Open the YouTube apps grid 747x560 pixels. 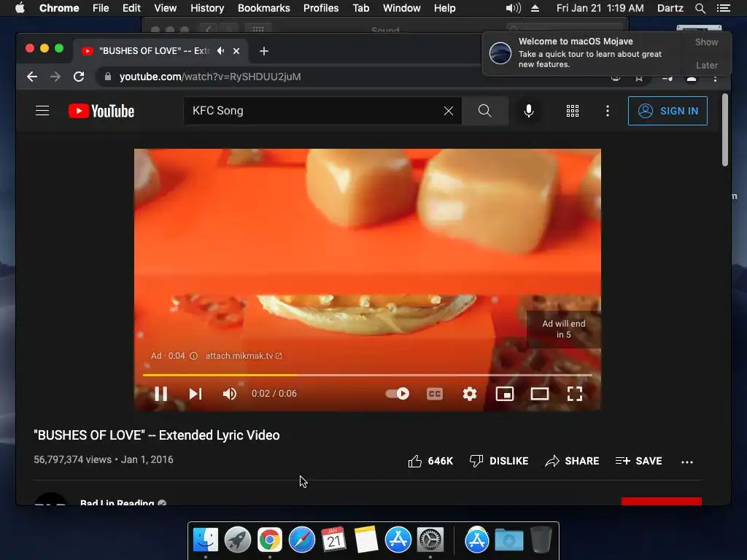tap(572, 111)
